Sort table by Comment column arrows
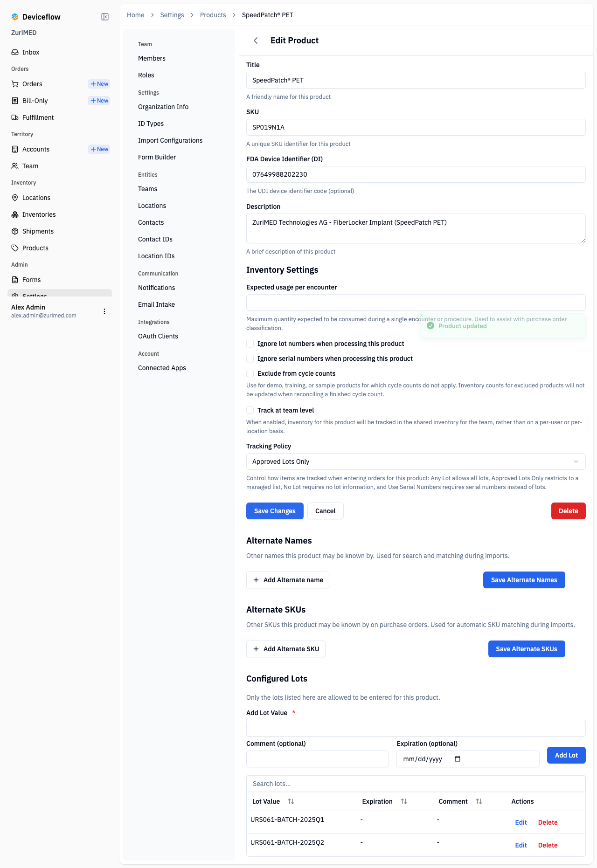 479,801
